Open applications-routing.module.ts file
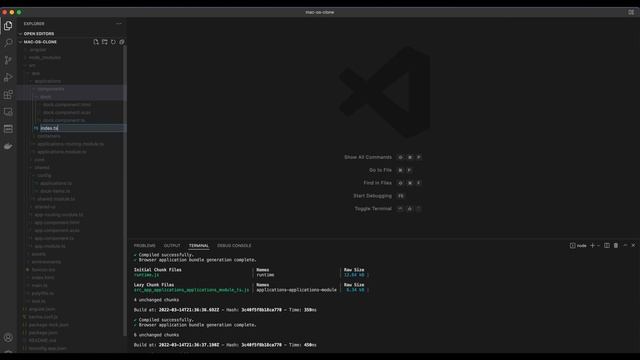This screenshot has height=360, width=640. pyautogui.click(x=70, y=144)
